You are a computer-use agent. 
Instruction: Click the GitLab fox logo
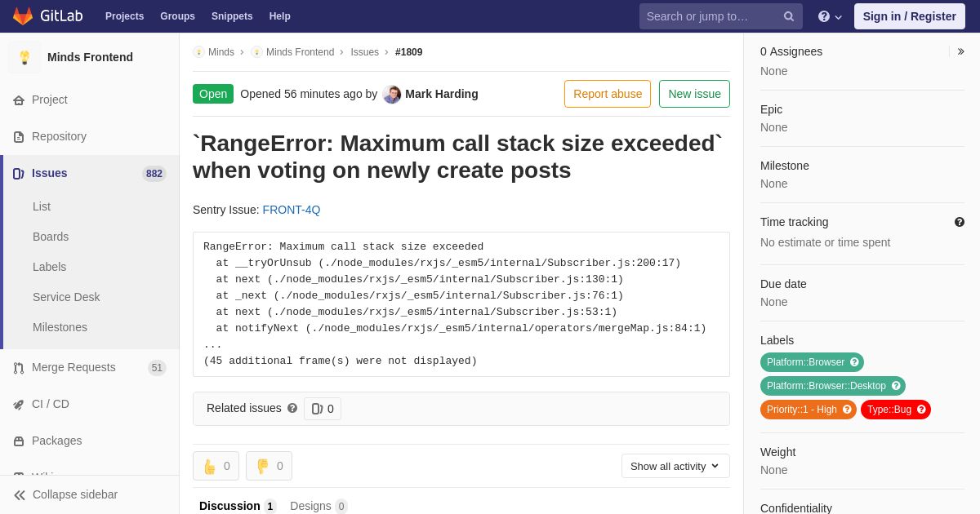coord(23,16)
